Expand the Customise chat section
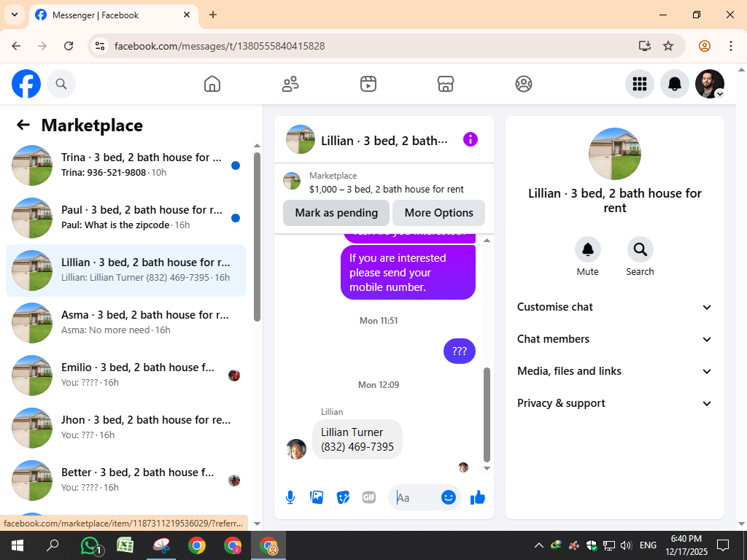This screenshot has width=747, height=560. point(614,307)
